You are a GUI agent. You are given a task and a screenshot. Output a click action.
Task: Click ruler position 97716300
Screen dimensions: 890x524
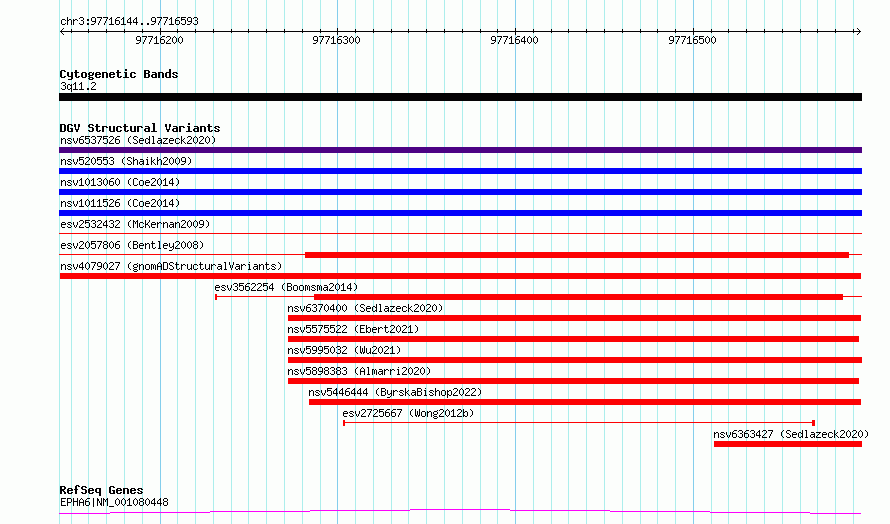coord(337,40)
